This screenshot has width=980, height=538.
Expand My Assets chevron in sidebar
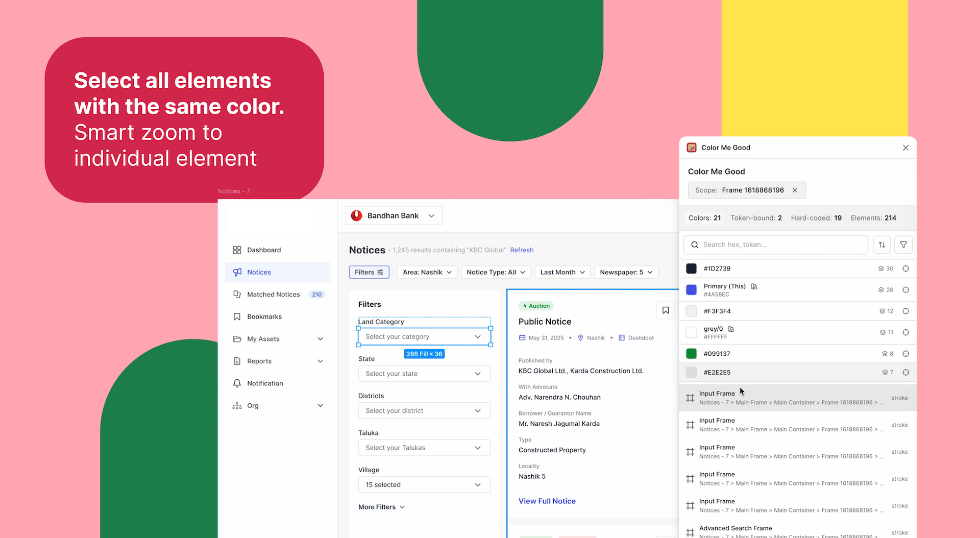[321, 339]
